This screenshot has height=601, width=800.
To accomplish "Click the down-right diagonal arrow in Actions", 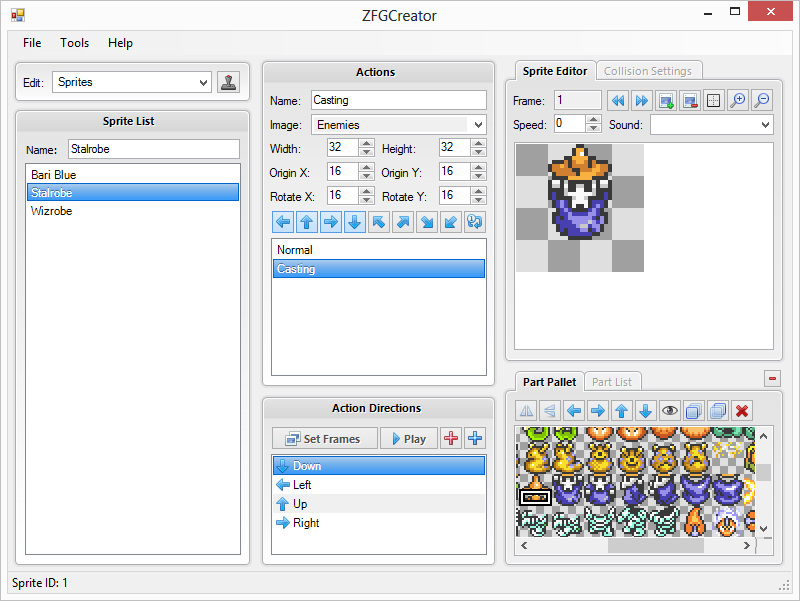I will (427, 222).
